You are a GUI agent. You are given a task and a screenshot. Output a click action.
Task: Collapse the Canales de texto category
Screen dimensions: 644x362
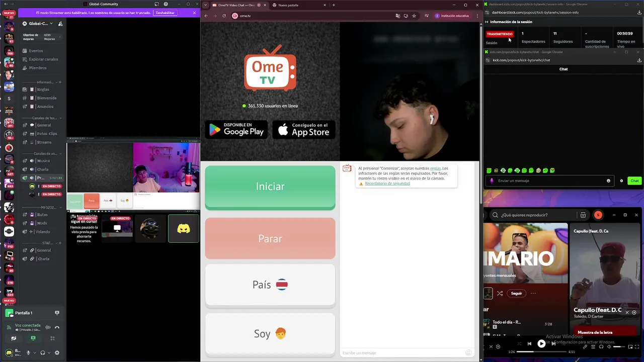pos(44,118)
